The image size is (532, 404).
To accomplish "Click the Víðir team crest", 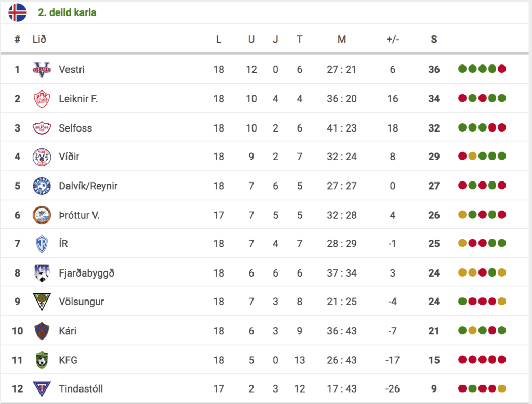I will click(x=42, y=157).
